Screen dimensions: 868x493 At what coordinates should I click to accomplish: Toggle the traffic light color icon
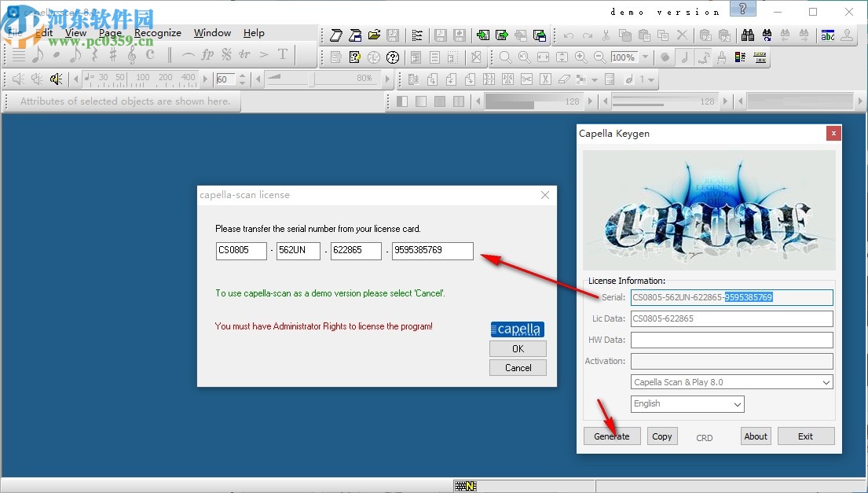pyautogui.click(x=739, y=57)
